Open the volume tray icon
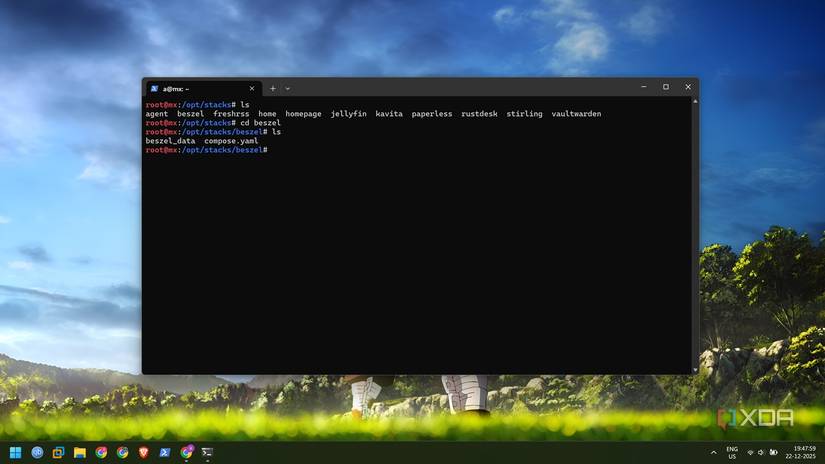 click(x=761, y=452)
